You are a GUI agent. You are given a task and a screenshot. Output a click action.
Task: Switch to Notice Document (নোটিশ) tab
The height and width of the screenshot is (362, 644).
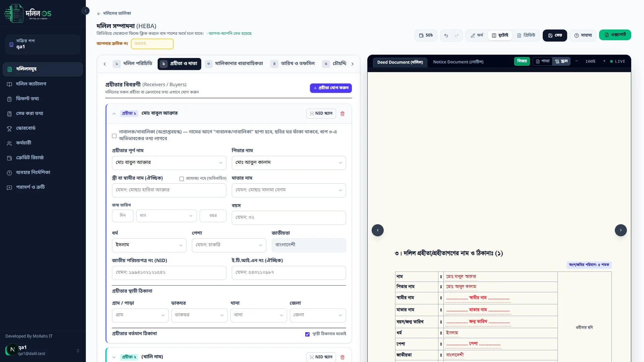[458, 62]
